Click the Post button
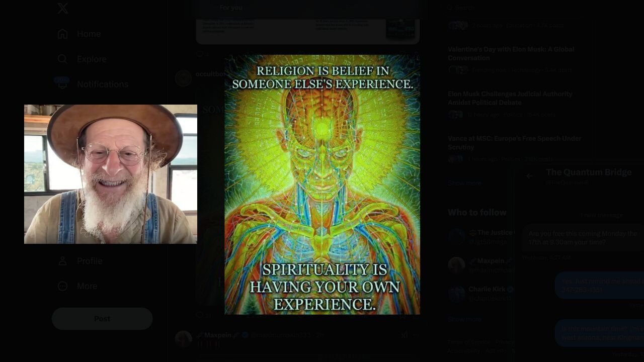 click(102, 319)
